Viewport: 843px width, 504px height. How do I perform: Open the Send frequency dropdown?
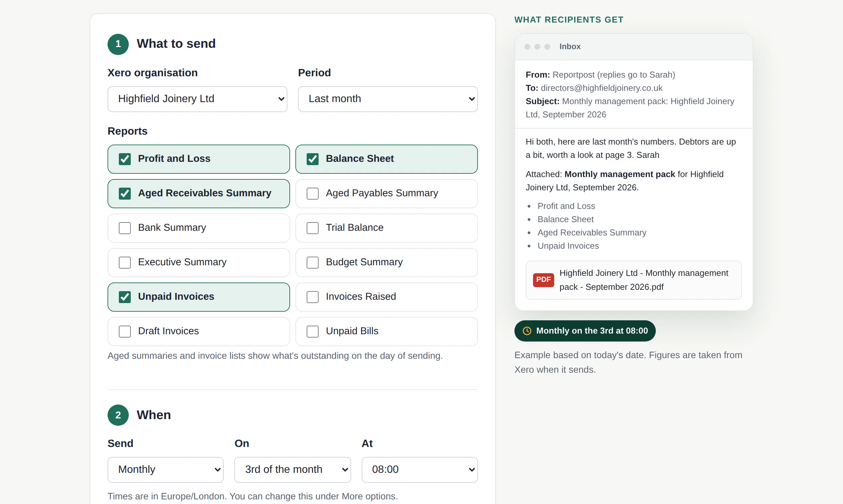coord(165,470)
